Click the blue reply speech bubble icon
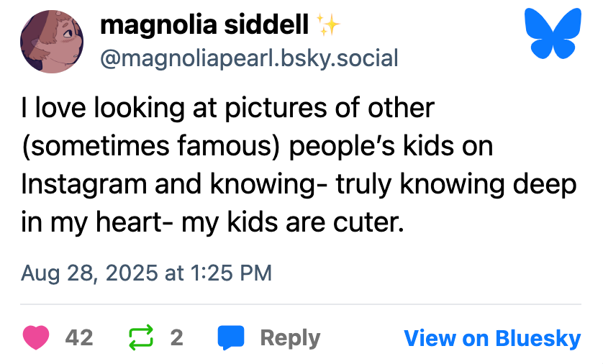603x364 pixels. 230,337
